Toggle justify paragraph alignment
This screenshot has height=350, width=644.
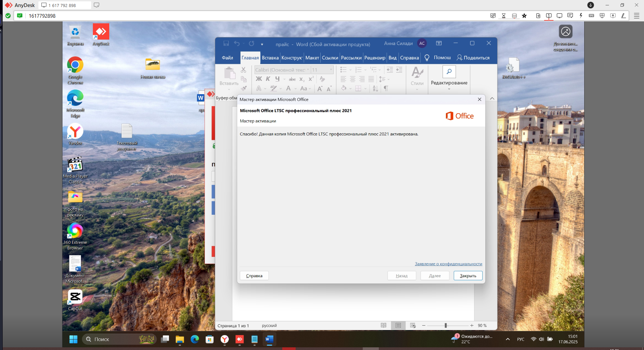(x=371, y=79)
